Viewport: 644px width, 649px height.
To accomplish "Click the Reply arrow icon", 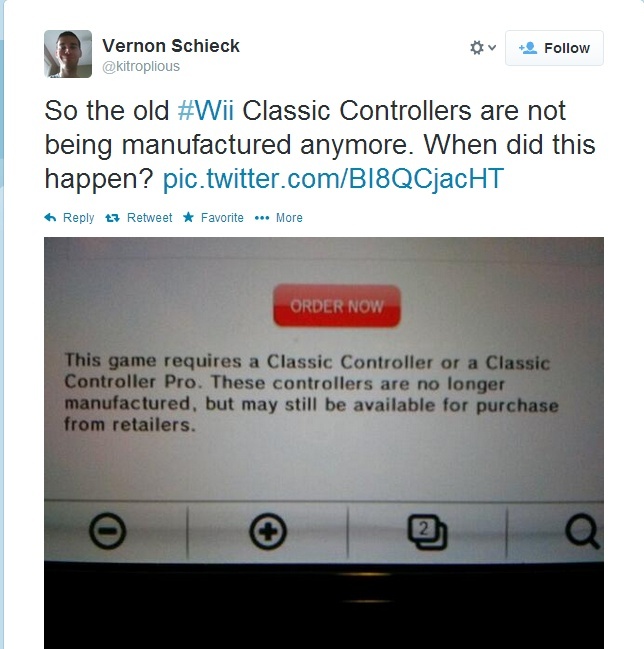I will [x=50, y=217].
